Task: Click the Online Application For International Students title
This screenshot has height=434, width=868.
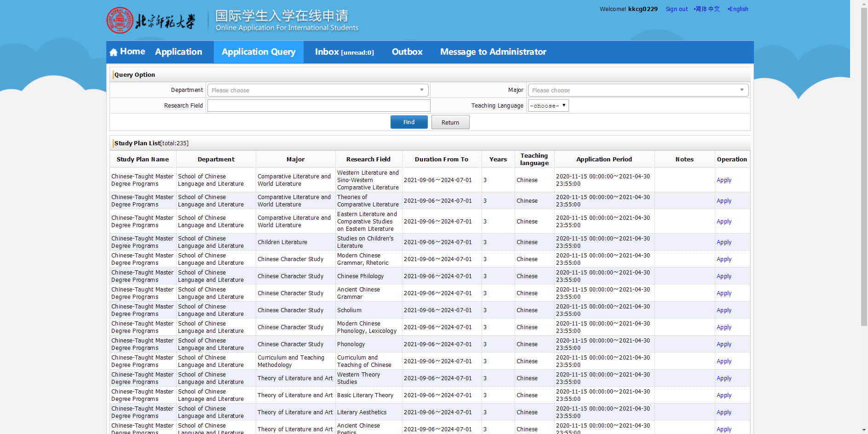Action: pyautogui.click(x=287, y=28)
